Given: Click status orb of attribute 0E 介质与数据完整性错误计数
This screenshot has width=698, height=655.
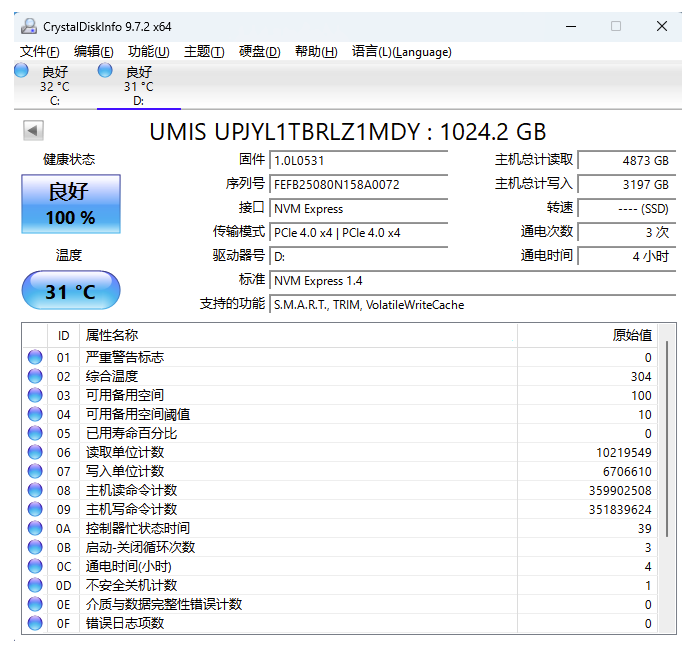Looking at the screenshot, I should point(35,604).
